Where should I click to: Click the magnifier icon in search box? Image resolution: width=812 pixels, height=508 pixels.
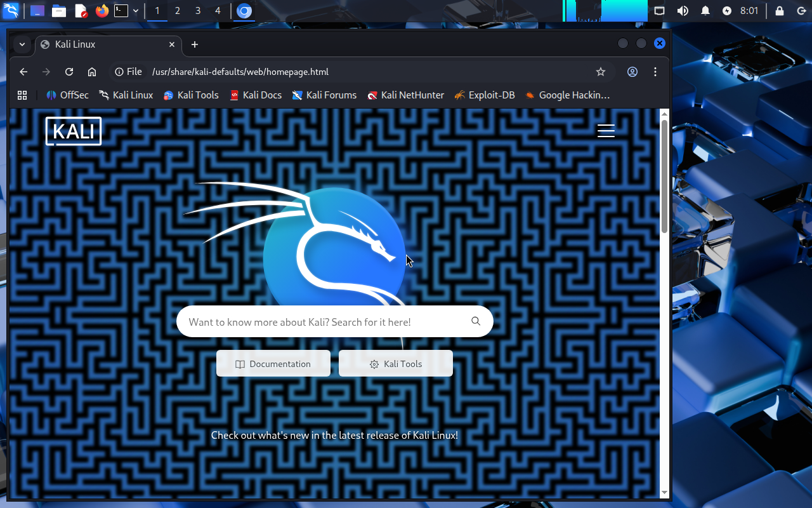point(476,321)
